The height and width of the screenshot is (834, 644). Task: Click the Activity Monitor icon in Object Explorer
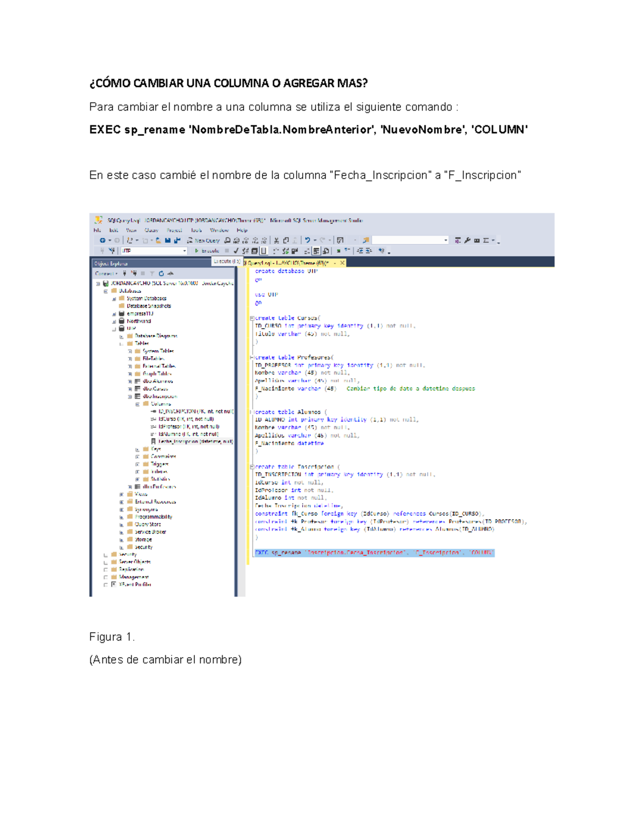pyautogui.click(x=171, y=273)
